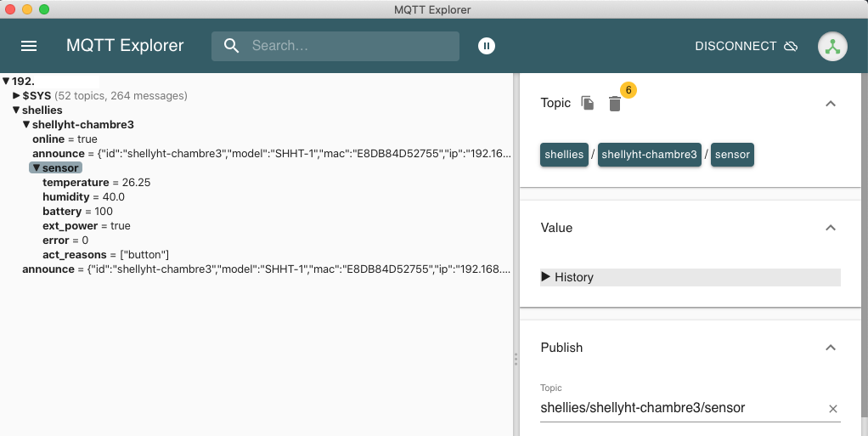Clear the publish topic field
The height and width of the screenshot is (436, 868).
pyautogui.click(x=833, y=409)
